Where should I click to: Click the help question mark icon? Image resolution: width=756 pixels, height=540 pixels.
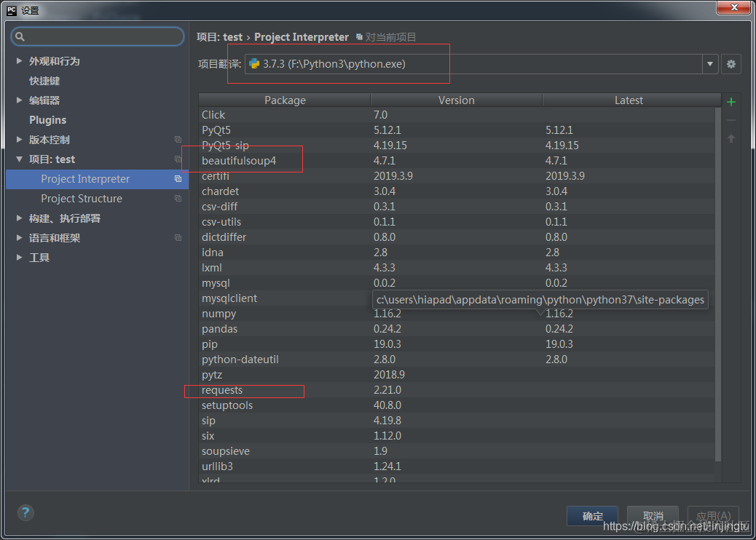[25, 512]
